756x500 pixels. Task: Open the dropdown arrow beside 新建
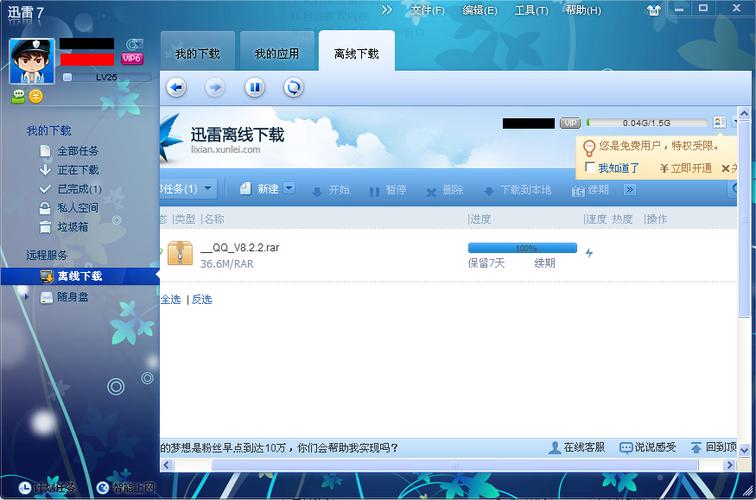point(289,188)
